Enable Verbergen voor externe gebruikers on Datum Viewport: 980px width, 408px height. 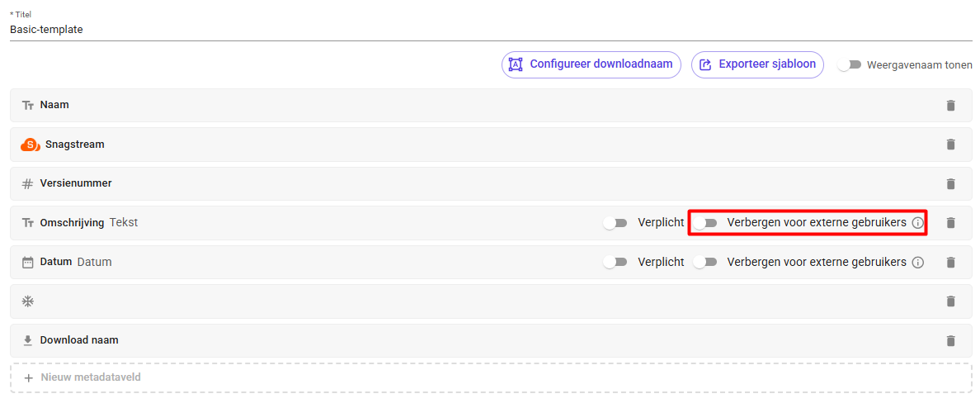(705, 262)
